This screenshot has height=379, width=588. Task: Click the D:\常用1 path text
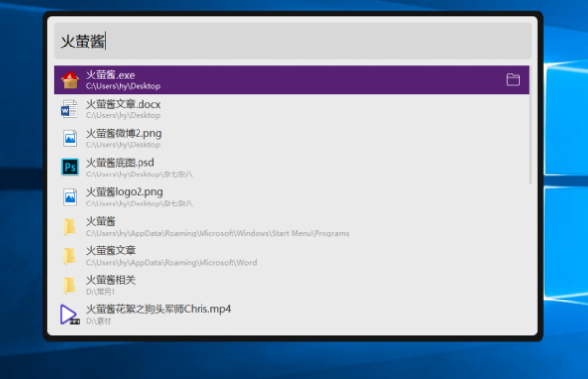[x=101, y=292]
